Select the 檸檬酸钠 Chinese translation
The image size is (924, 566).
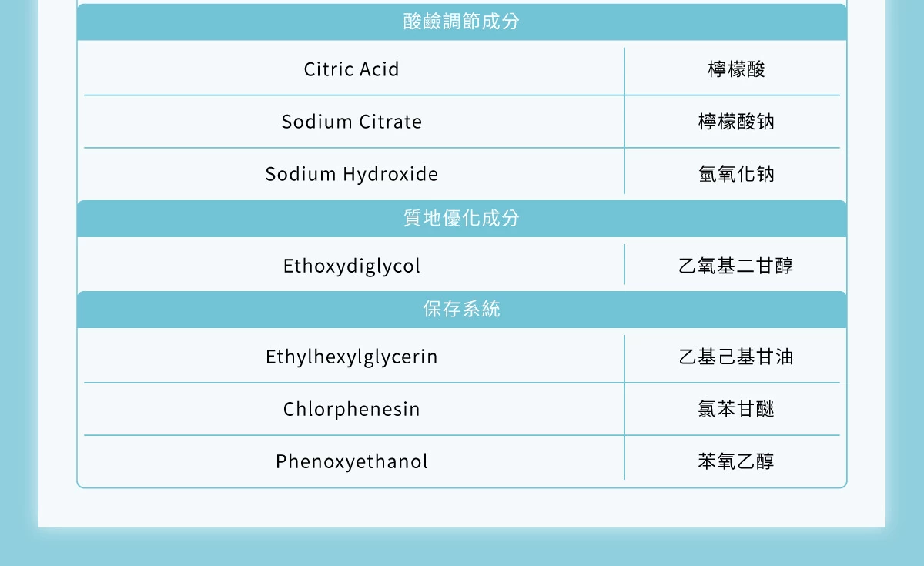coord(737,122)
